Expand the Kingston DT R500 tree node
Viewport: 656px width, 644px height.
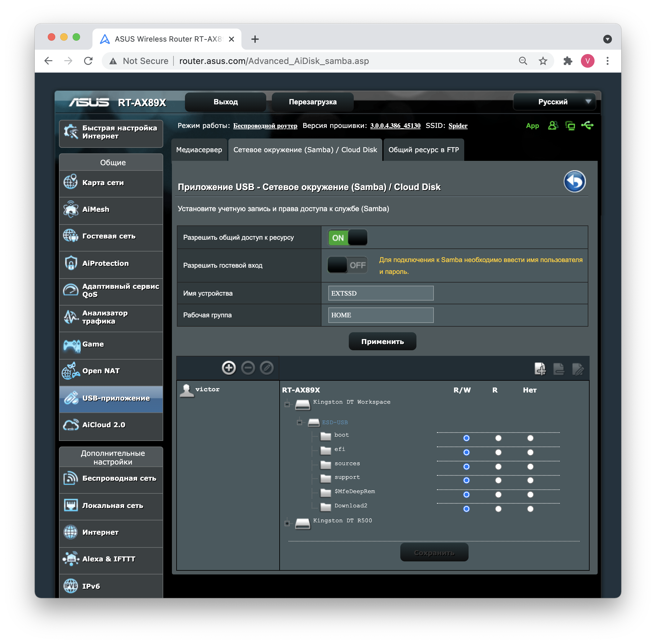[287, 523]
